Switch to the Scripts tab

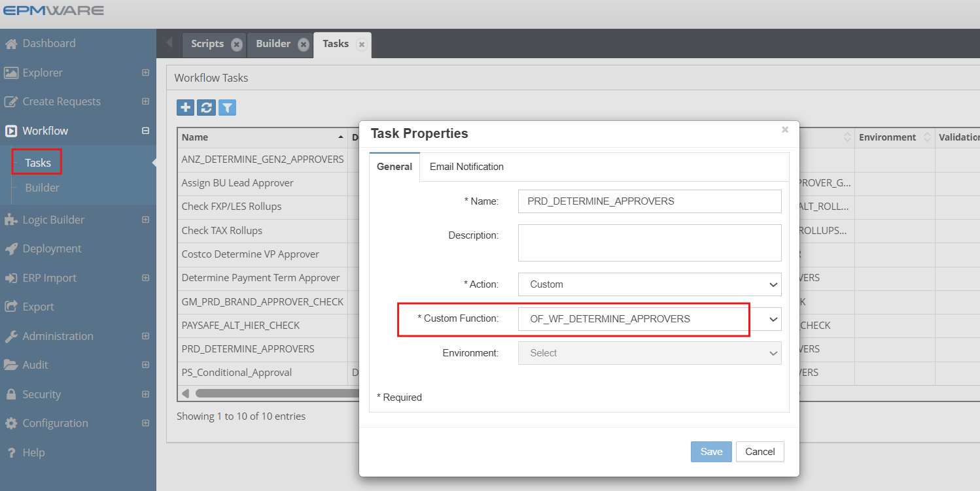[x=207, y=43]
